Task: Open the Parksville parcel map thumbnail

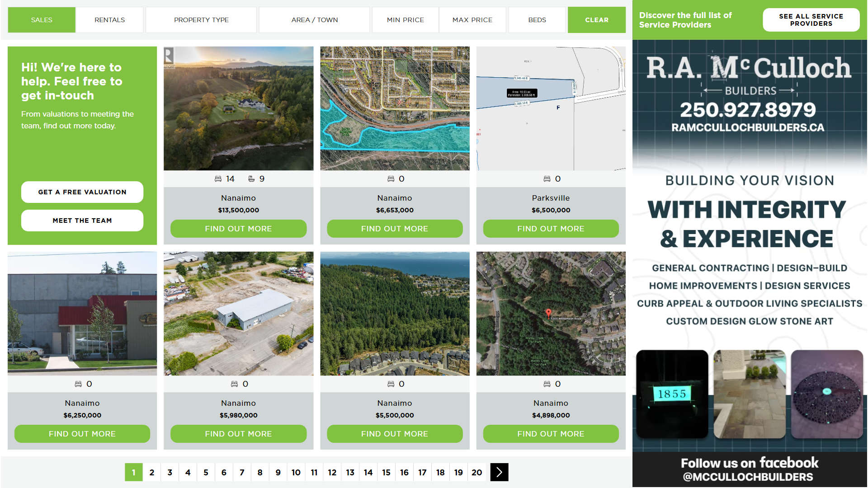Action: [x=551, y=108]
